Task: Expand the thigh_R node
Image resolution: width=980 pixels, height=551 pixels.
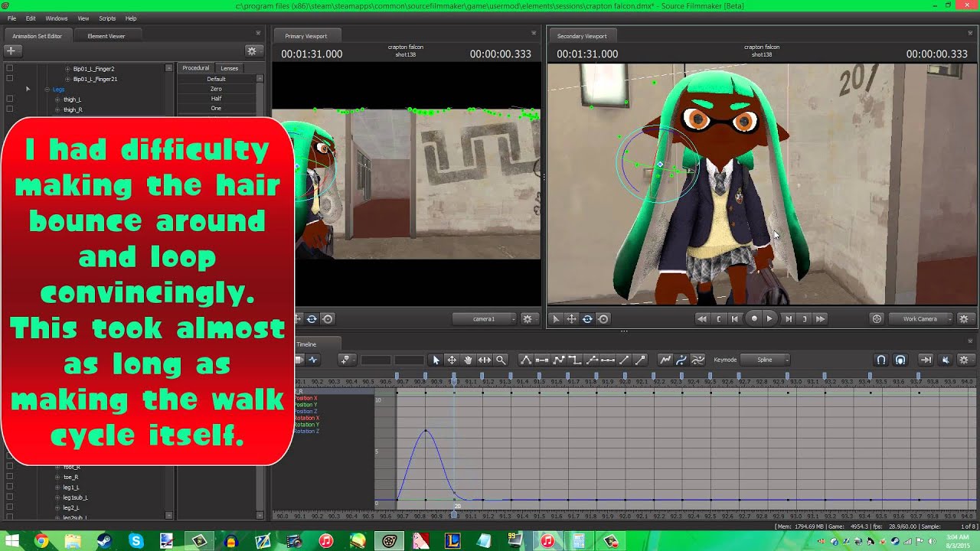Action: click(x=57, y=109)
